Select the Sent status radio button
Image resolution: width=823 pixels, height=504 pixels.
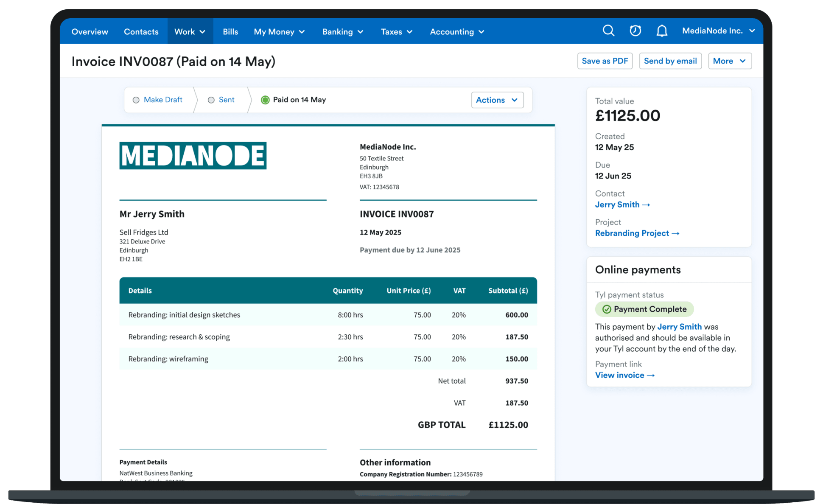pos(211,100)
